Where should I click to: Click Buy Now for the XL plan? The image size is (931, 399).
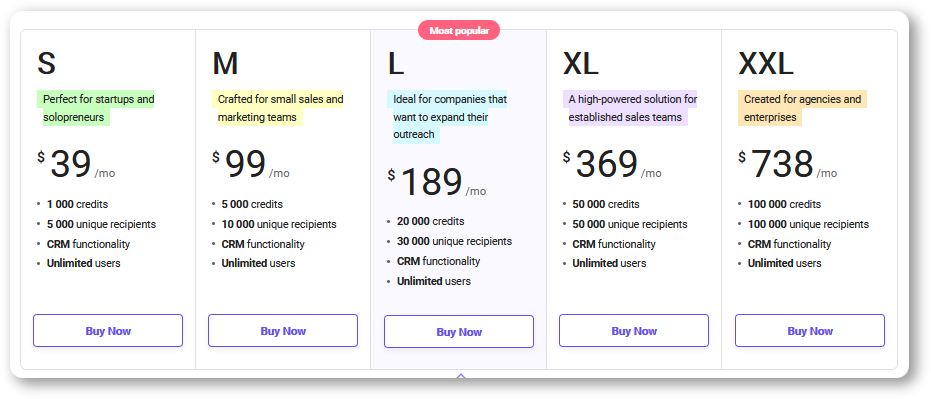point(634,331)
